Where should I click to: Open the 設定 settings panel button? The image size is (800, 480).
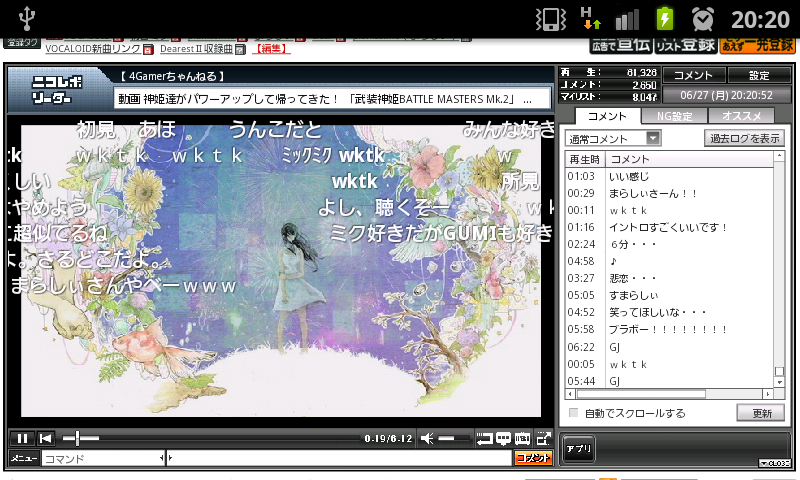[x=759, y=75]
